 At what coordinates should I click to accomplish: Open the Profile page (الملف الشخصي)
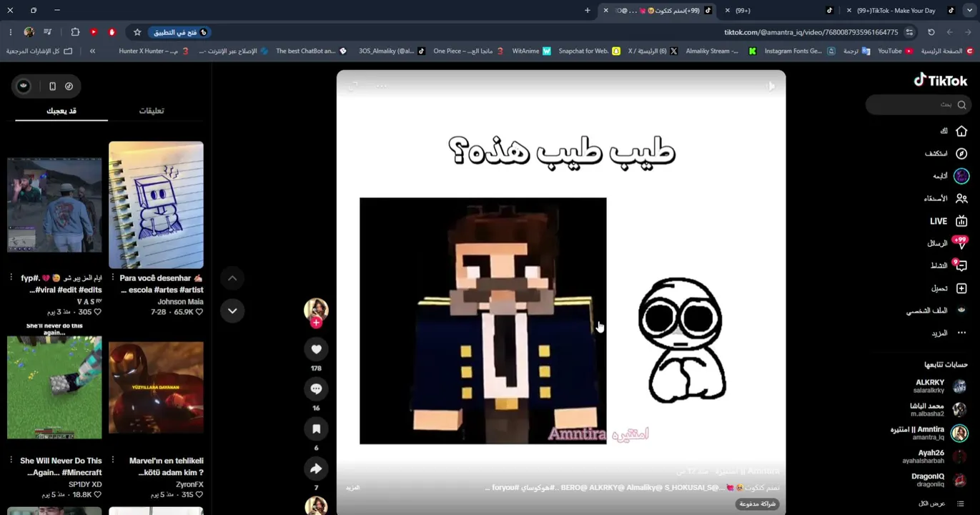[937, 310]
